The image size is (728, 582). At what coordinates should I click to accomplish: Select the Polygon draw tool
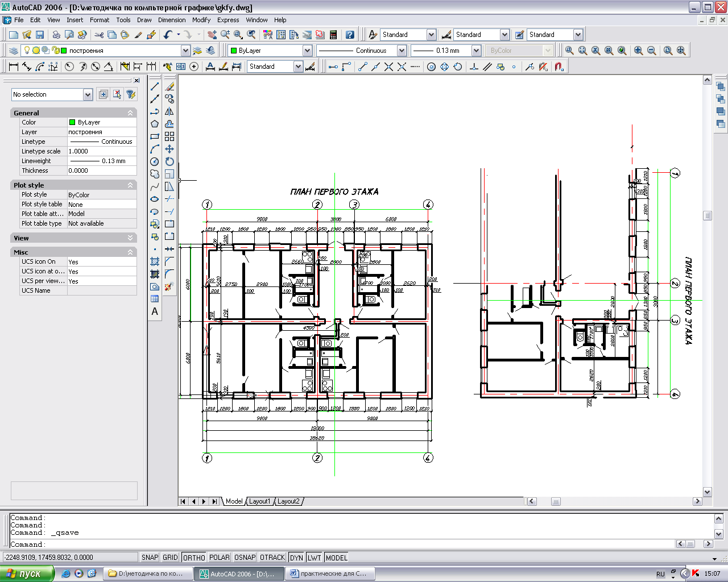[155, 124]
